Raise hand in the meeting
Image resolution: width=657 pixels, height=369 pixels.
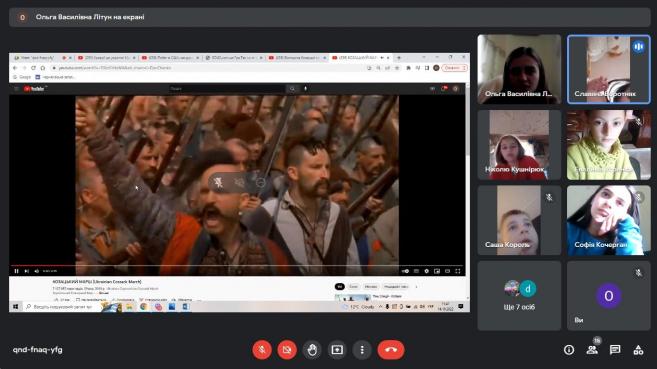[x=312, y=350]
